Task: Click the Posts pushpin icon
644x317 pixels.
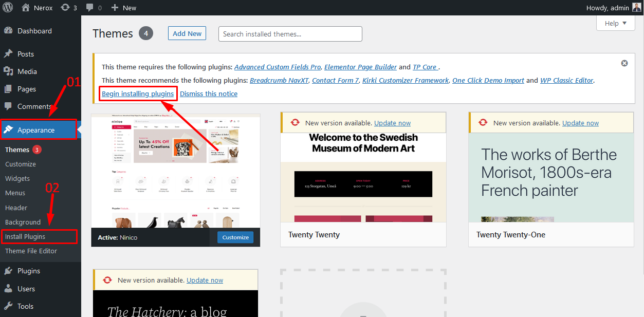Action: pyautogui.click(x=8, y=54)
